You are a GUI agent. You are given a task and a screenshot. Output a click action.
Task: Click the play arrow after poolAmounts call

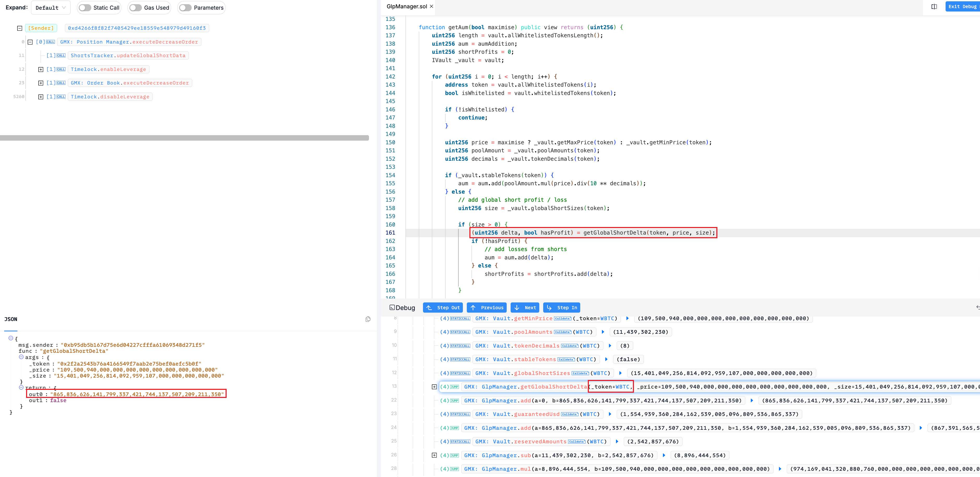[x=603, y=332]
